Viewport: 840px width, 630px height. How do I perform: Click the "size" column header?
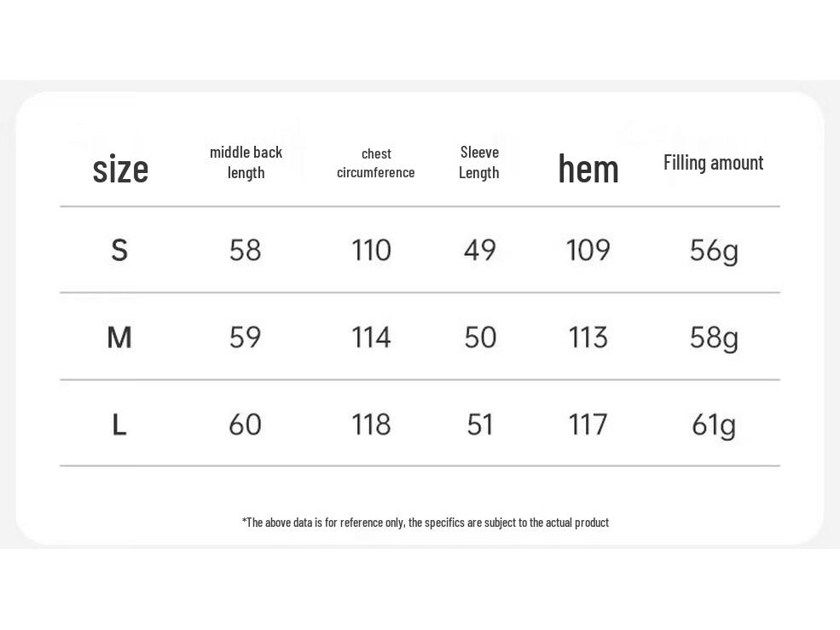pyautogui.click(x=120, y=169)
